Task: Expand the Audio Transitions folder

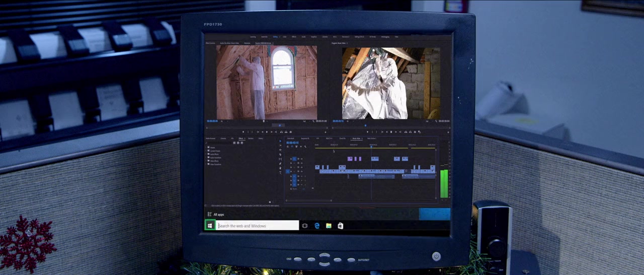Action: point(215,158)
